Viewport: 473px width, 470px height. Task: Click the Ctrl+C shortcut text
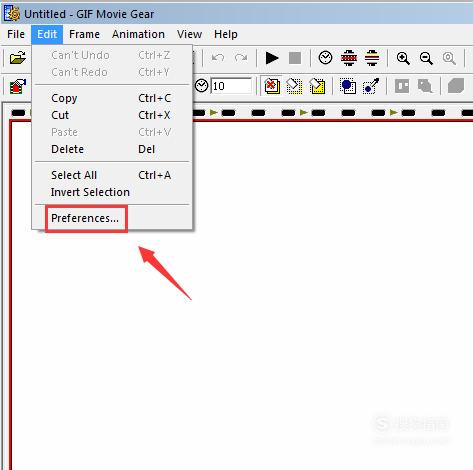tap(155, 98)
